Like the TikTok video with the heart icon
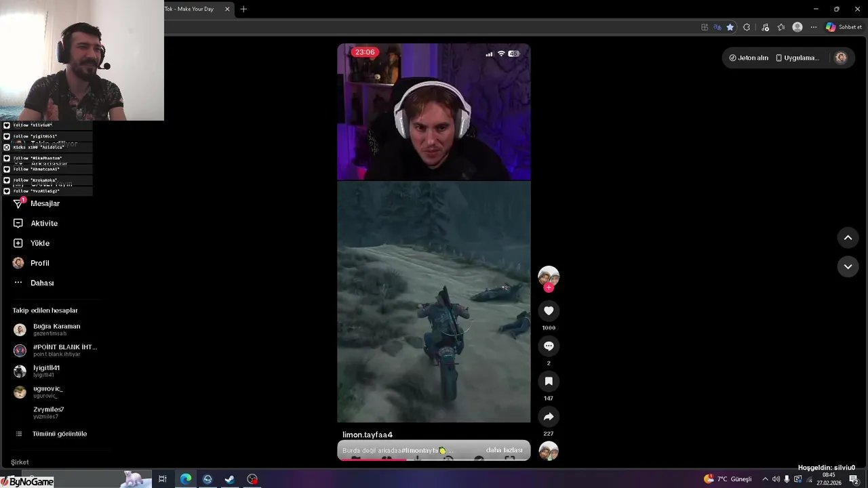Screen dimensions: 868x488 [549, 310]
